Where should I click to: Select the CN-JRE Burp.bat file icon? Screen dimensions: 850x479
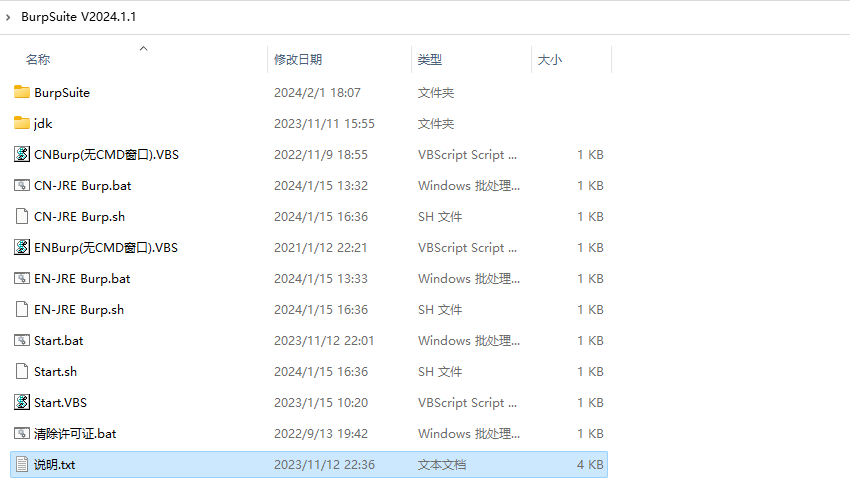[22, 185]
